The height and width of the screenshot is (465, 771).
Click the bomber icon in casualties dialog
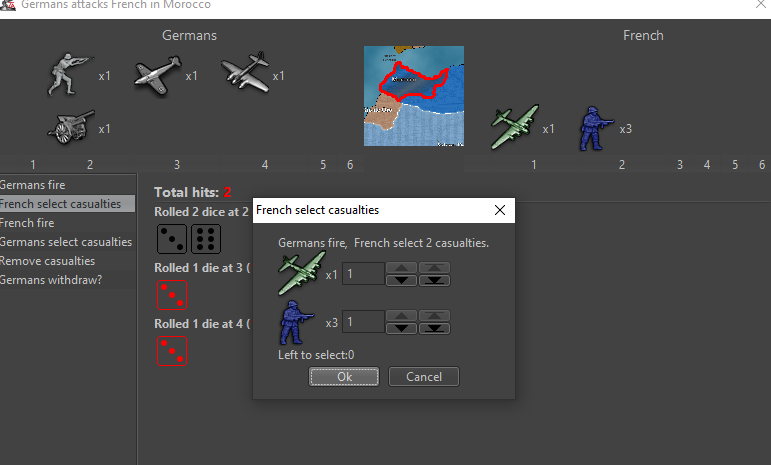tap(301, 272)
